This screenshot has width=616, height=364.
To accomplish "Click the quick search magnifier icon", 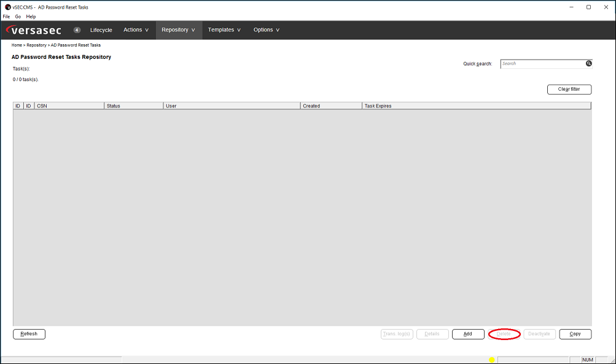I will (x=588, y=64).
